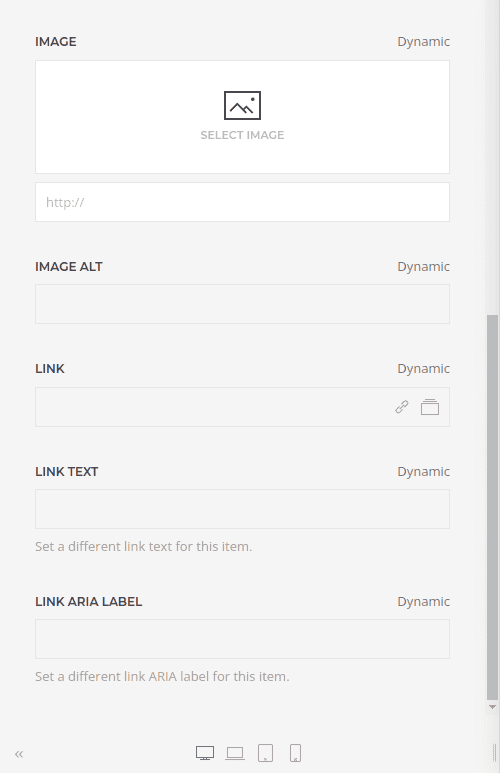Click Dynamic next to Link Text

pos(424,471)
